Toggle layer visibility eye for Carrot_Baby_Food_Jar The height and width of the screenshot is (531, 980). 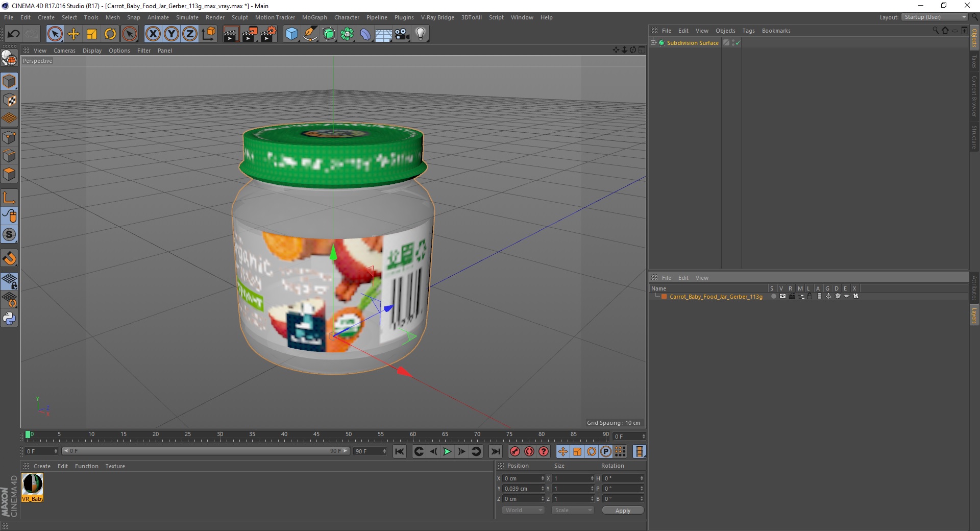[782, 296]
